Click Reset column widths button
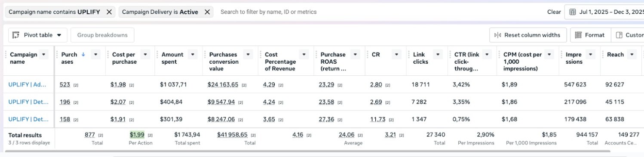 [x=528, y=35]
